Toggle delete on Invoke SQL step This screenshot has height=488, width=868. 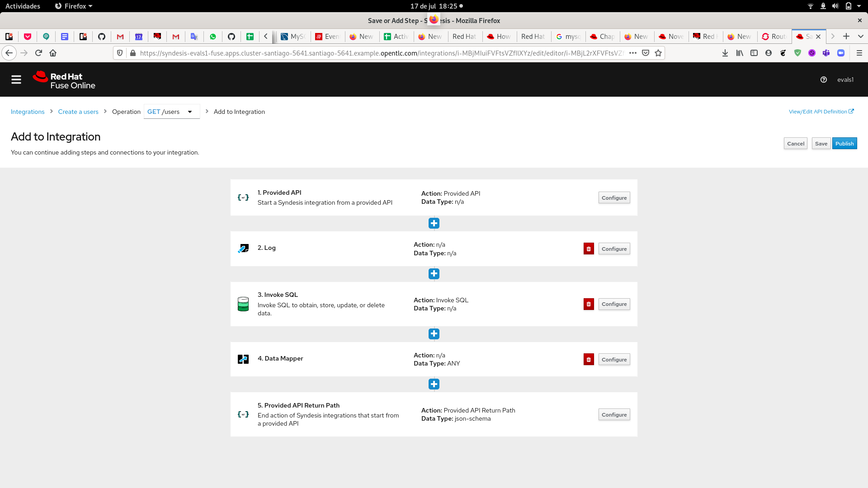point(589,304)
